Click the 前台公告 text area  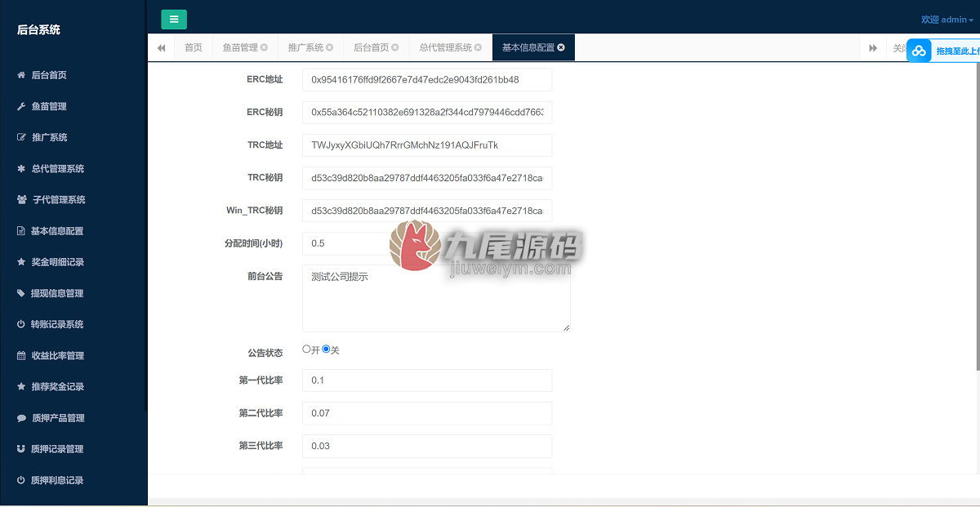click(436, 298)
